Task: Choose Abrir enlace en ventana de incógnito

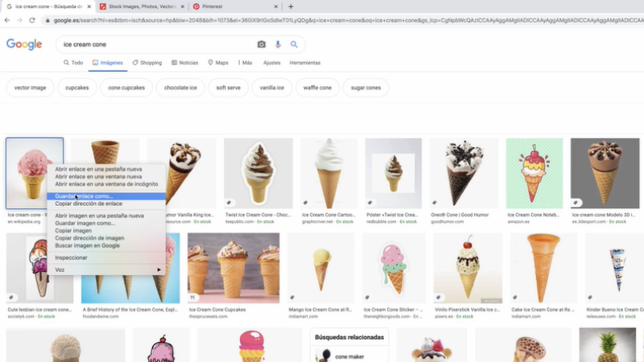Action: click(x=106, y=184)
